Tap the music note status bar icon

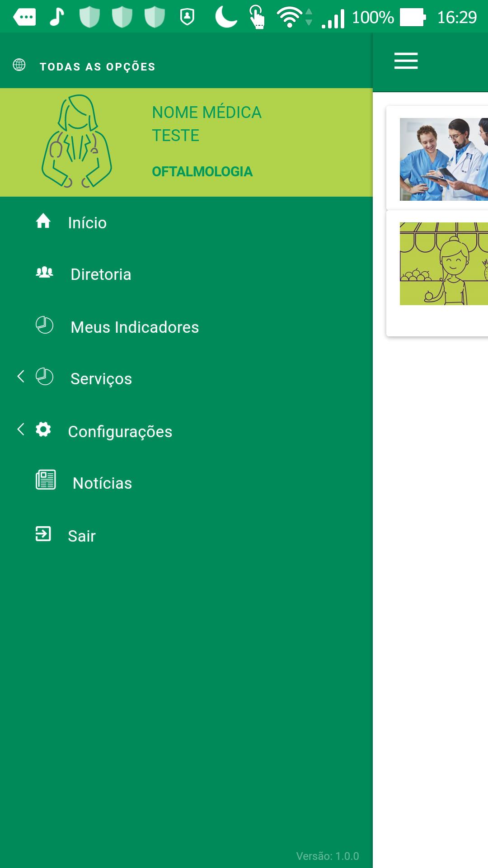point(57,17)
